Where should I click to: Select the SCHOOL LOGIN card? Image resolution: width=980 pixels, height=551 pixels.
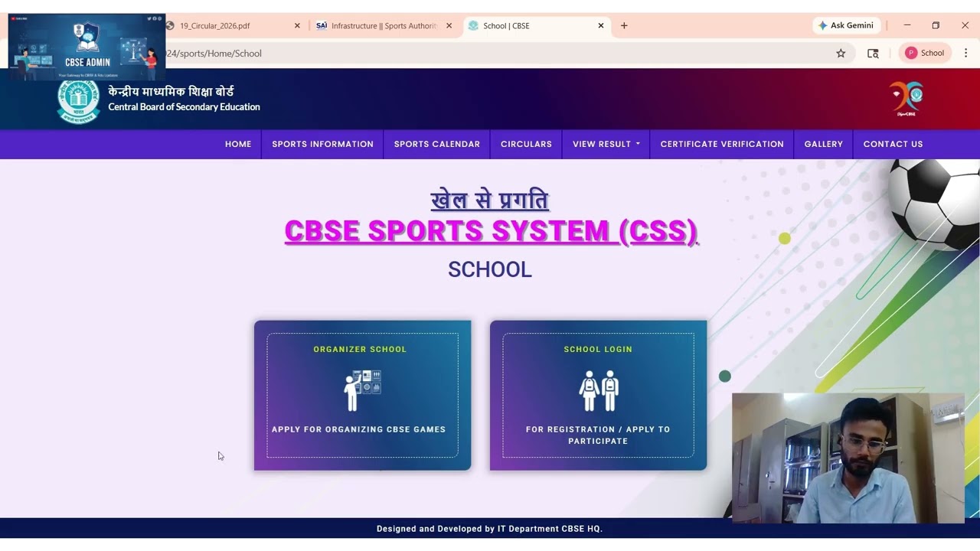click(x=598, y=395)
